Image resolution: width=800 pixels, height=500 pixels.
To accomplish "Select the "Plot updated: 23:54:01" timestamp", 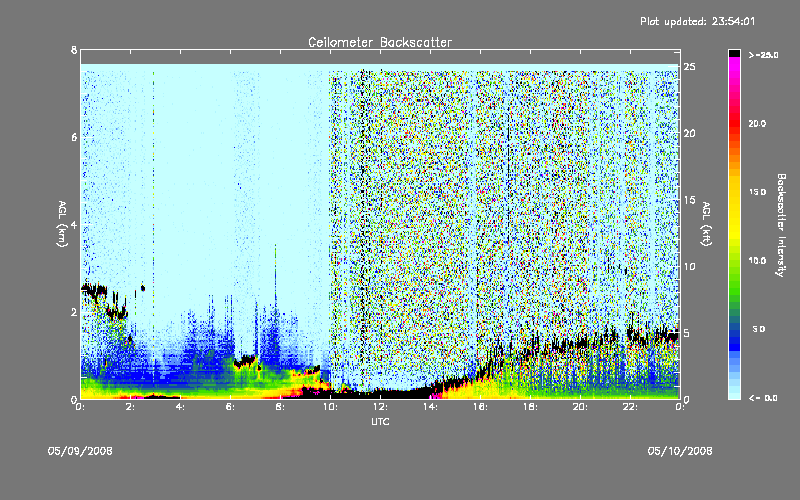I will [x=697, y=21].
